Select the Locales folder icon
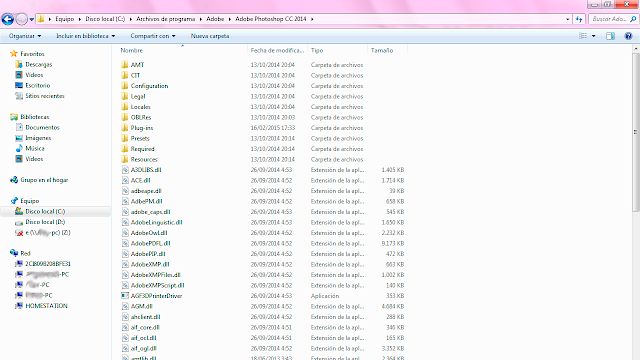The height and width of the screenshot is (360, 640). point(125,107)
